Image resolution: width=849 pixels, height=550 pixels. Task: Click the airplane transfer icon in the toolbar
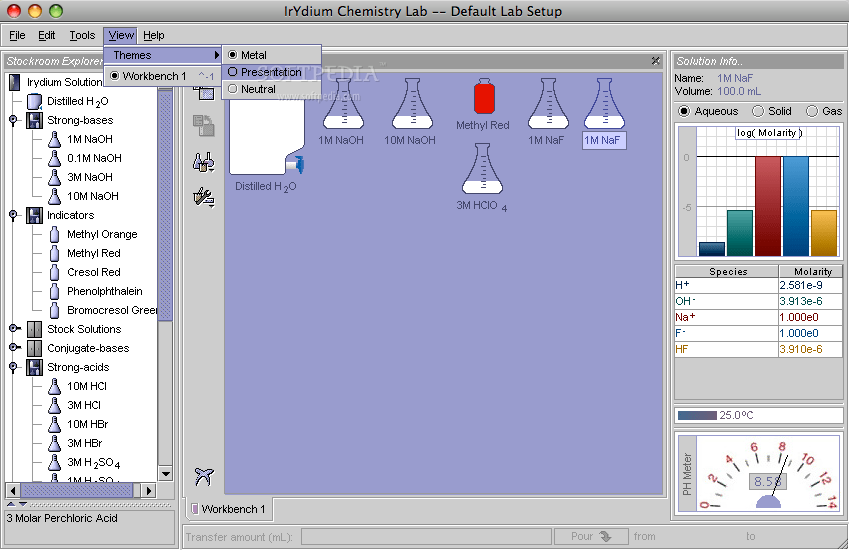point(204,476)
